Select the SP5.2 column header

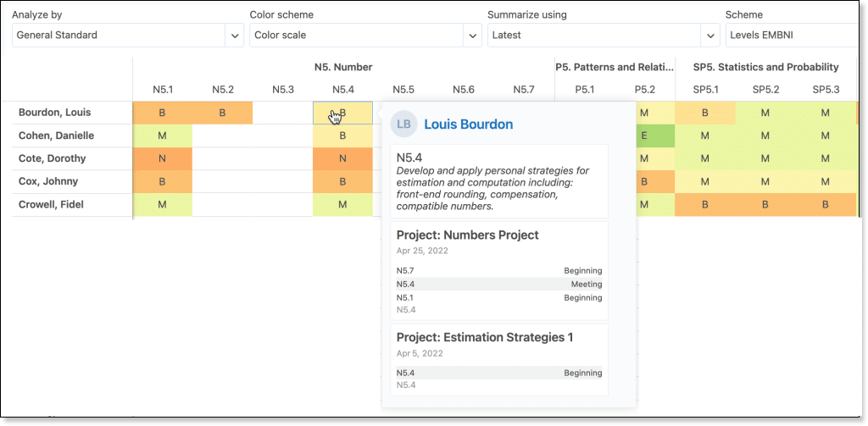(x=765, y=90)
